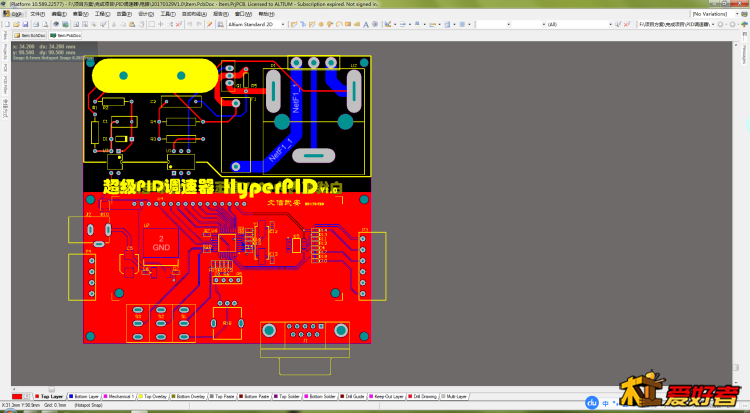Screen dimensions: 750x413
Task: Open the (All) filter dropdown
Action: pyautogui.click(x=611, y=24)
